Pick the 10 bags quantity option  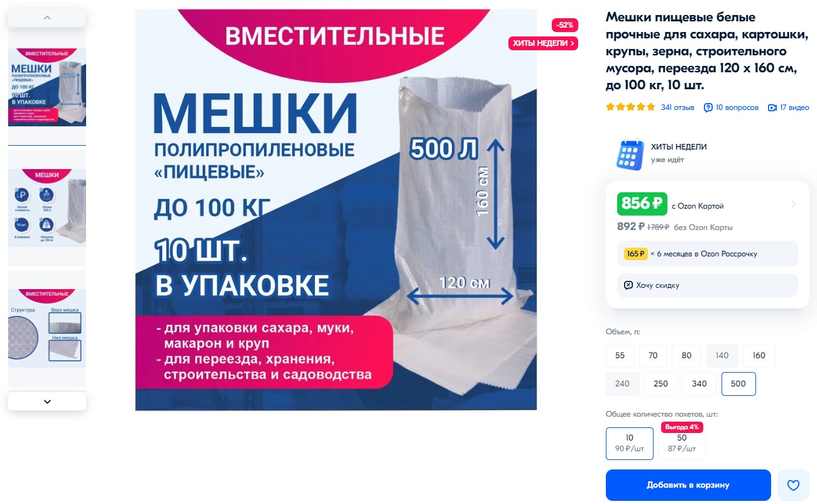(x=630, y=443)
